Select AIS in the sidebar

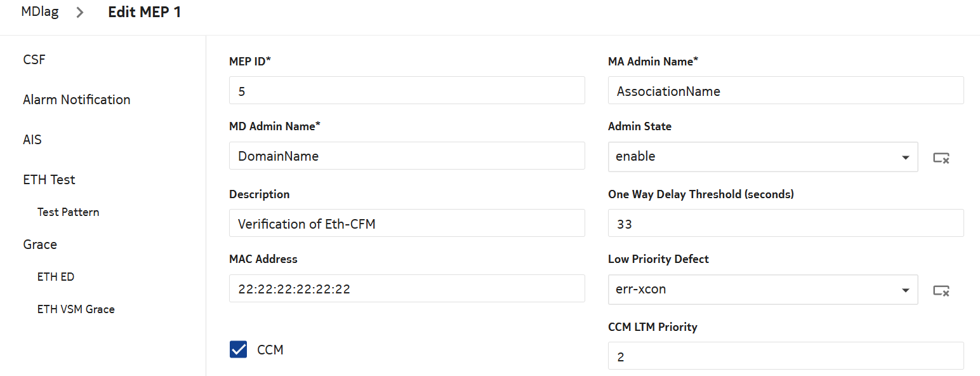coord(32,140)
